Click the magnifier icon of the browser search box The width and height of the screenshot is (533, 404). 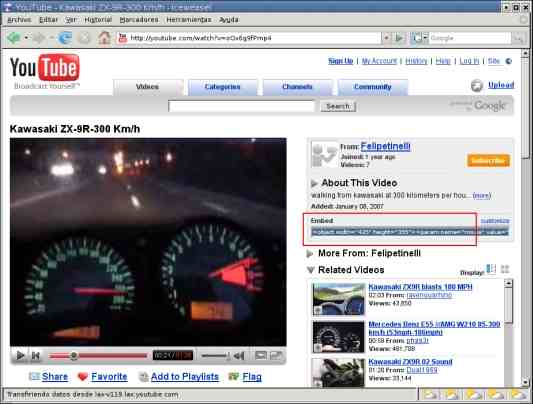point(519,38)
